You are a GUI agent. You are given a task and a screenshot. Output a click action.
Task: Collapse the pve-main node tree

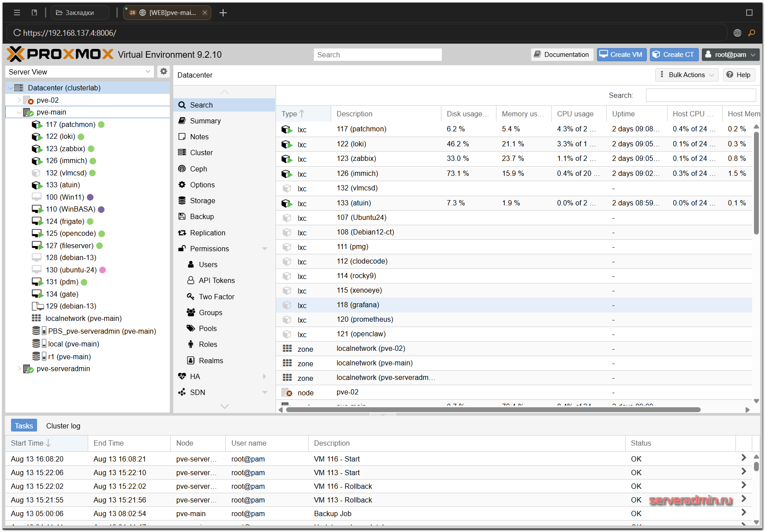19,112
